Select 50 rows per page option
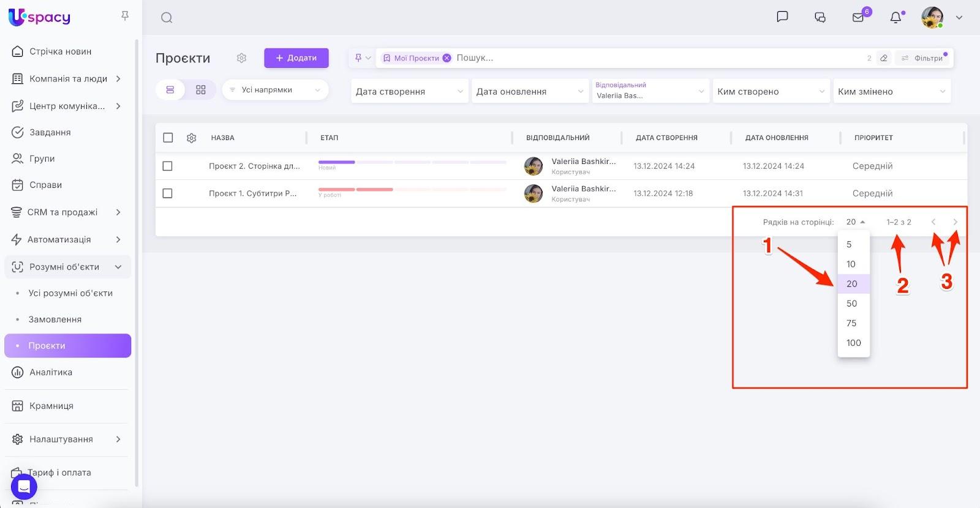 852,304
